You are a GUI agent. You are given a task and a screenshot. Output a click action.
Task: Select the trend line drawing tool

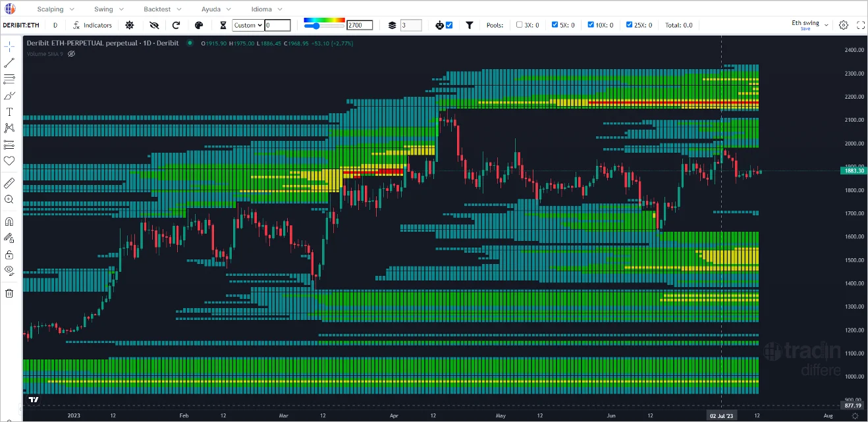pos(9,62)
